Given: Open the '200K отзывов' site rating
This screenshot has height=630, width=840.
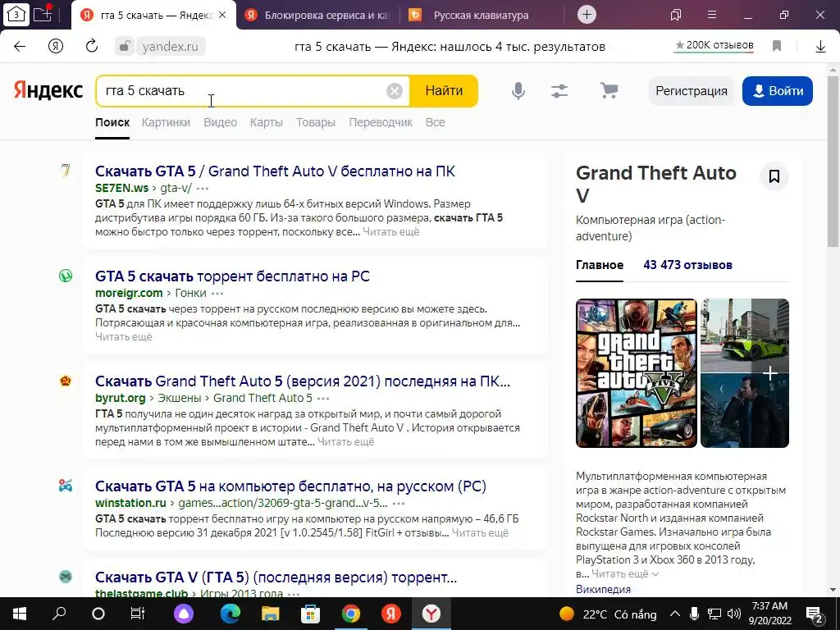Looking at the screenshot, I should coord(714,46).
